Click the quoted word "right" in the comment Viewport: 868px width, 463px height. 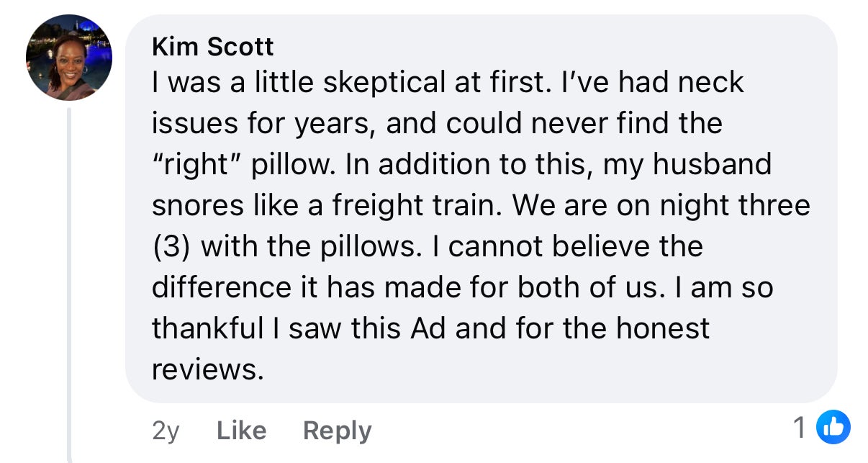coord(195,165)
